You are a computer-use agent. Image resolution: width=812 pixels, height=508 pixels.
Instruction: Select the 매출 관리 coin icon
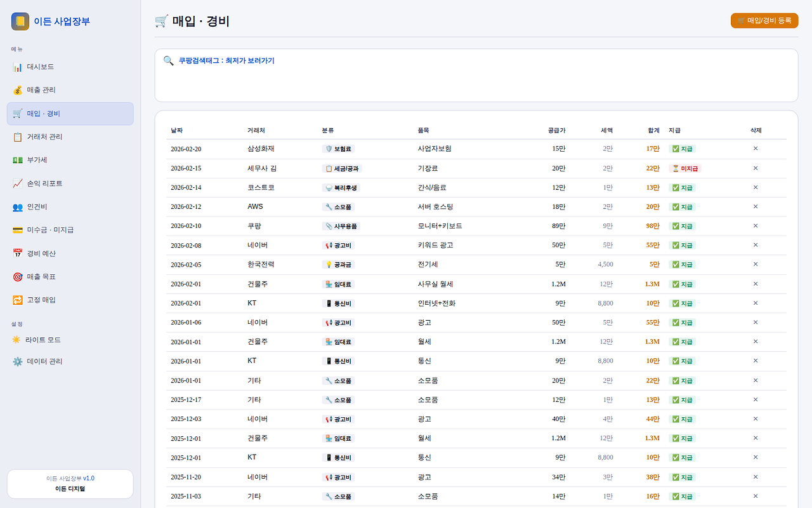coord(17,90)
